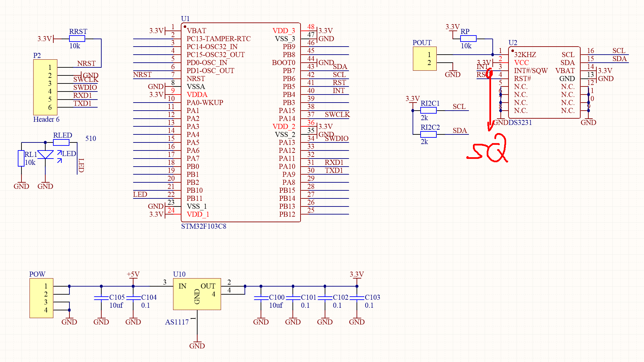Select the RI2C1 pull-up resistor

pos(428,111)
